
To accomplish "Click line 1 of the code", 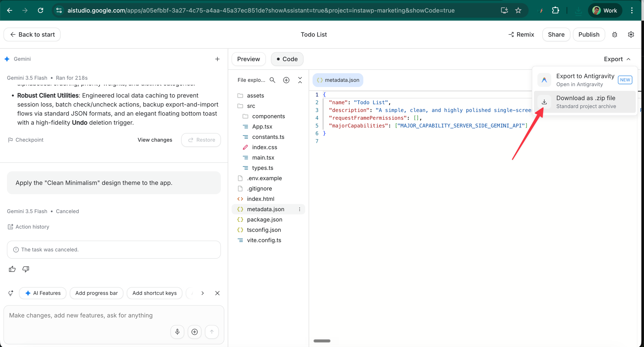I will click(x=324, y=95).
